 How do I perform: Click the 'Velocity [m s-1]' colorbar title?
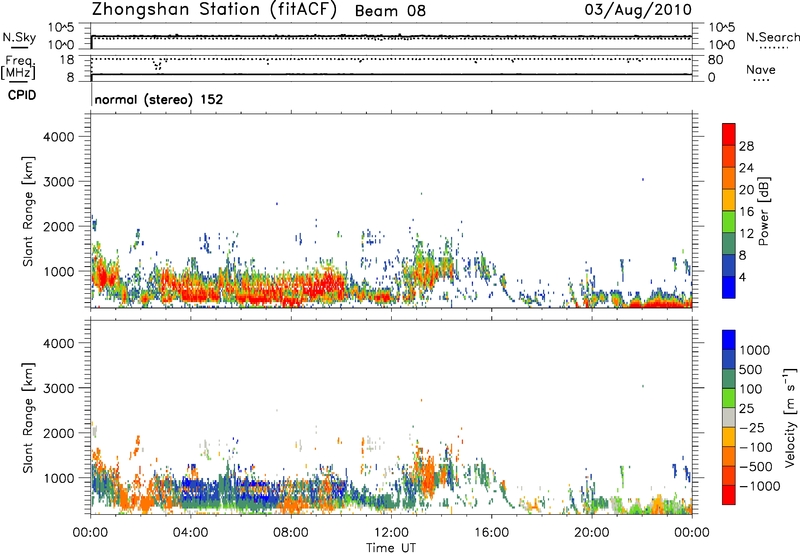tap(790, 417)
